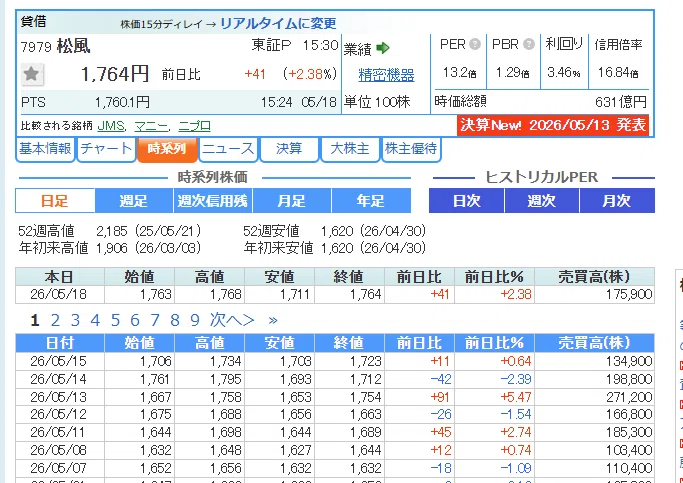
Task: Click today's volume value 175,900
Action: coord(629,294)
